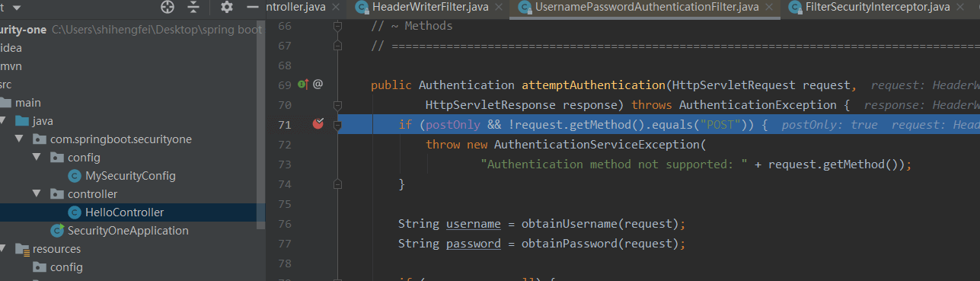This screenshot has height=281, width=980.
Task: Click the MySecurityConfig class icon
Action: tap(75, 176)
